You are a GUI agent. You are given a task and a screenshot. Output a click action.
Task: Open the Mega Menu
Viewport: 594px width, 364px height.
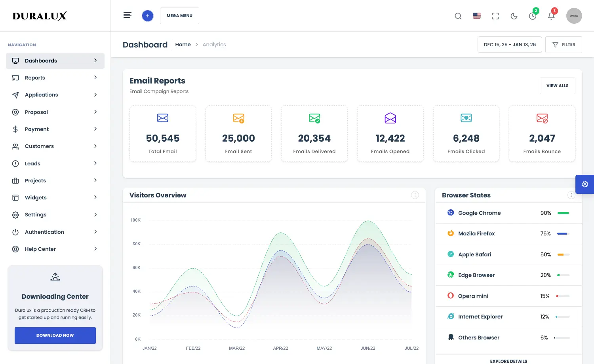179,15
